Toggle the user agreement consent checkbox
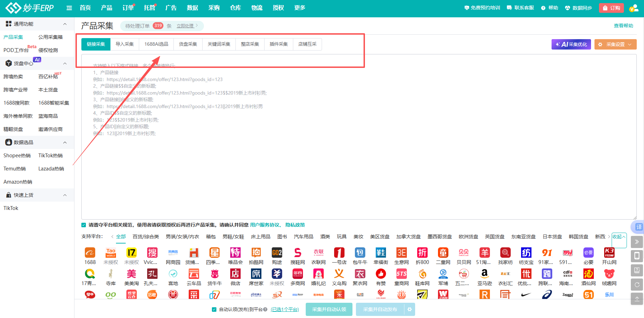Image resolution: width=644 pixels, height=318 pixels. (x=84, y=225)
